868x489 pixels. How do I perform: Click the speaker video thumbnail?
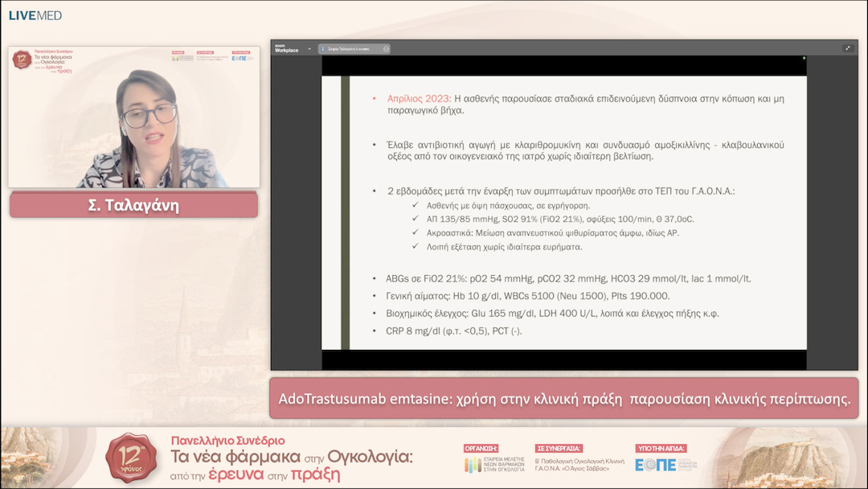click(134, 117)
